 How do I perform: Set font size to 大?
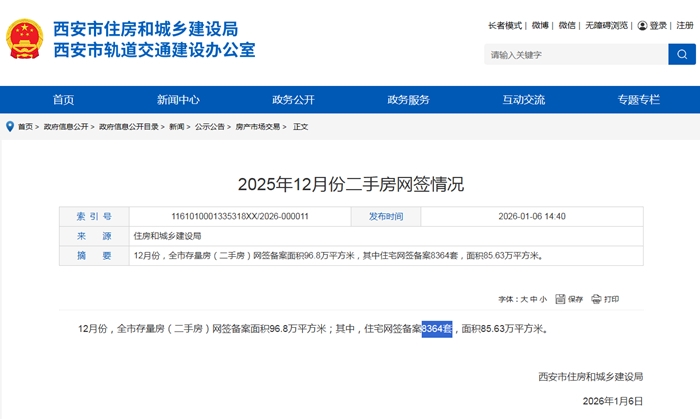tap(524, 299)
